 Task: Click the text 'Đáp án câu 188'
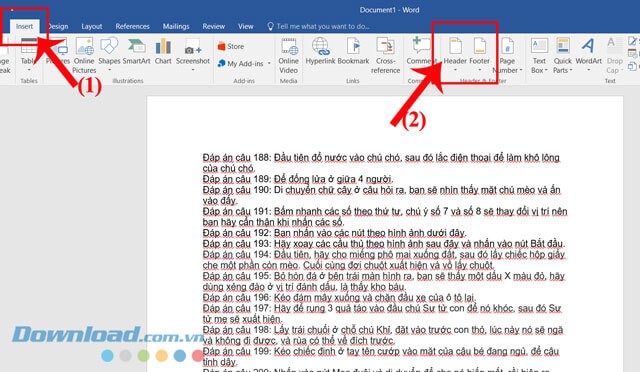237,157
